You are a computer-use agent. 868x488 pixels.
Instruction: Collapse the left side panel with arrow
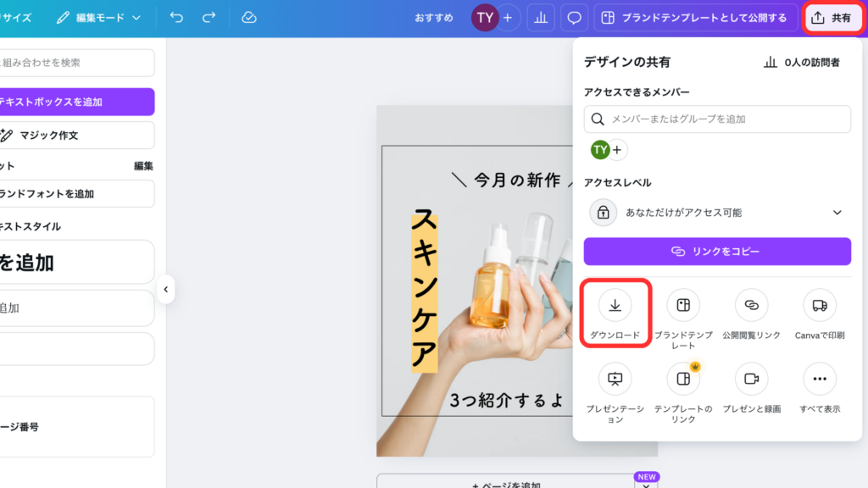pyautogui.click(x=166, y=290)
